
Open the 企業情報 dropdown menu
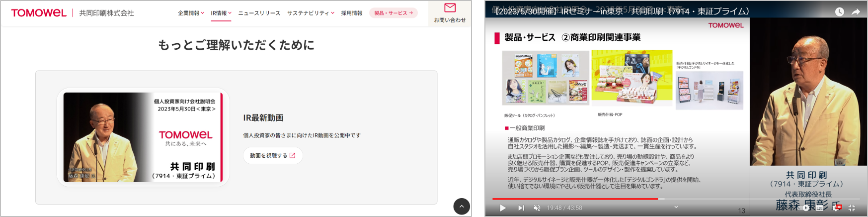[x=191, y=13]
